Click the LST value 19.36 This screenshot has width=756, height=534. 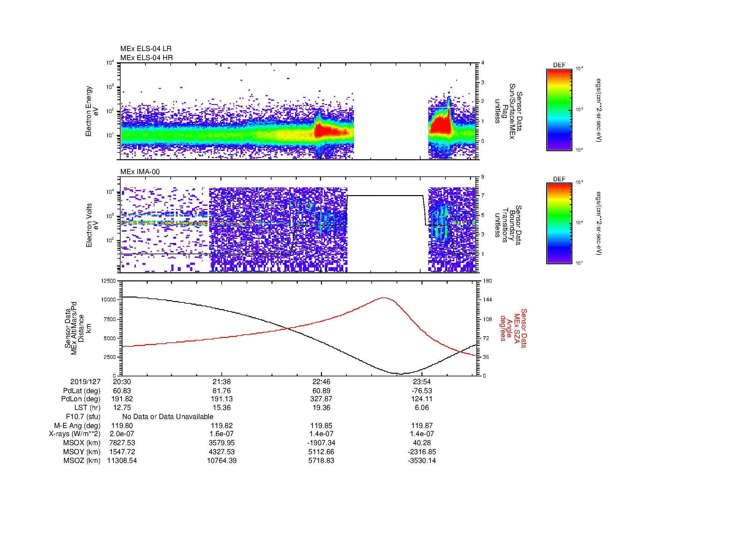click(321, 408)
